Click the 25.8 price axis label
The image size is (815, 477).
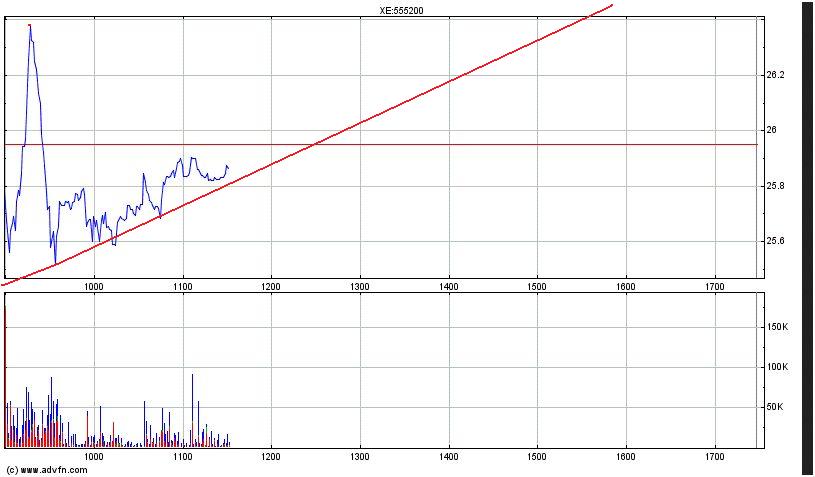pos(775,186)
